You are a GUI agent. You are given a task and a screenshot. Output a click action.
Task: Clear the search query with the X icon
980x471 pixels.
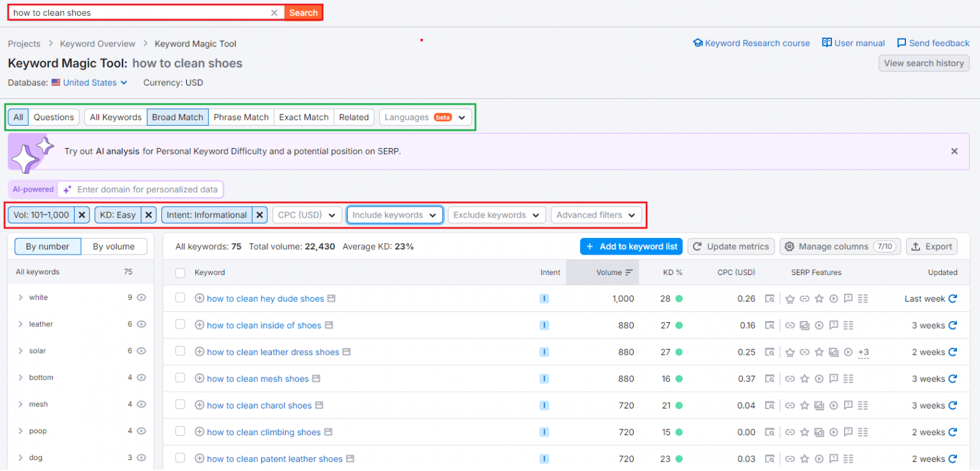[274, 12]
